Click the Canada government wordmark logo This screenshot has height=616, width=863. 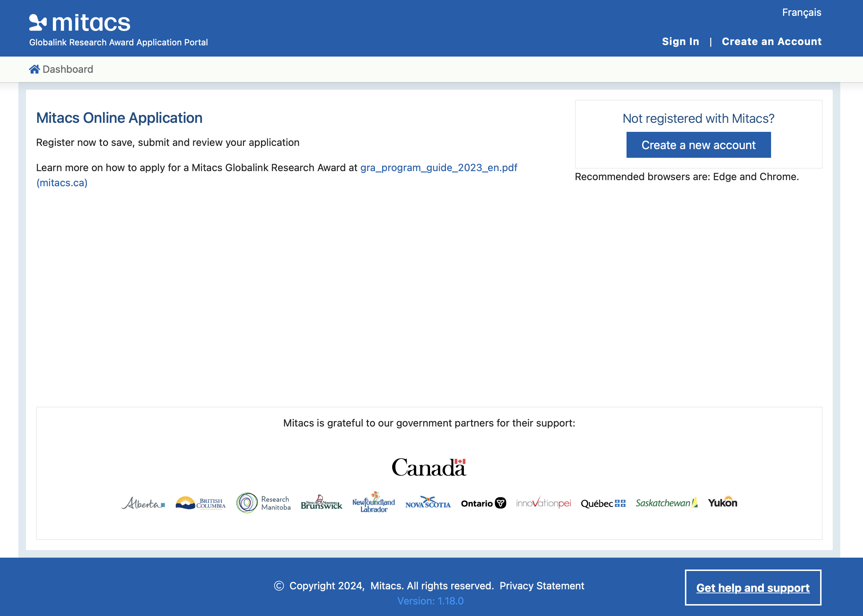[x=429, y=467]
